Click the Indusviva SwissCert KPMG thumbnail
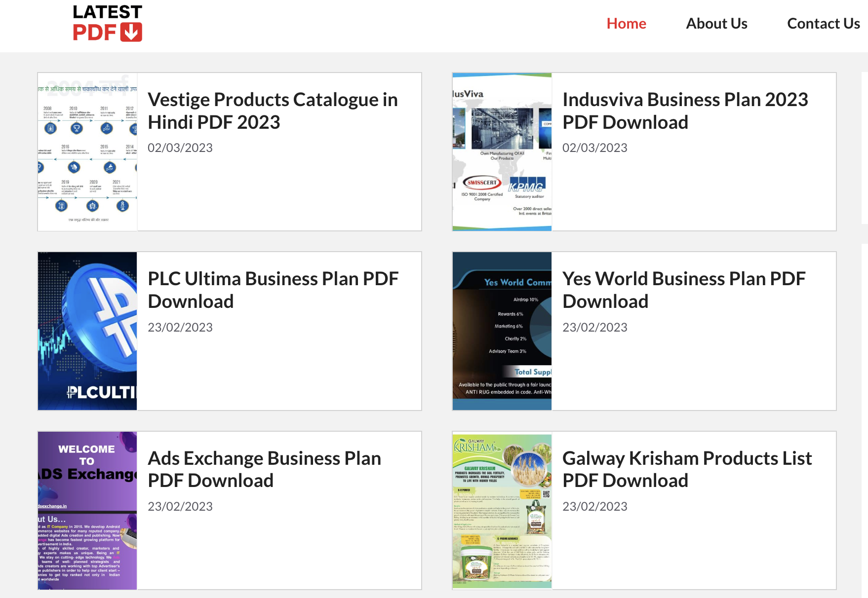The width and height of the screenshot is (868, 598). [502, 152]
